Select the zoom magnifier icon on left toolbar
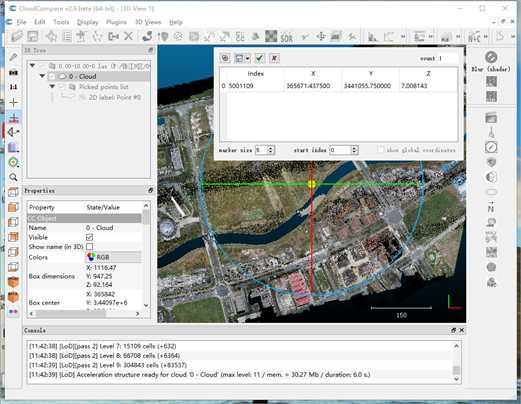Viewport: 521px width, 404px height. pos(13,177)
